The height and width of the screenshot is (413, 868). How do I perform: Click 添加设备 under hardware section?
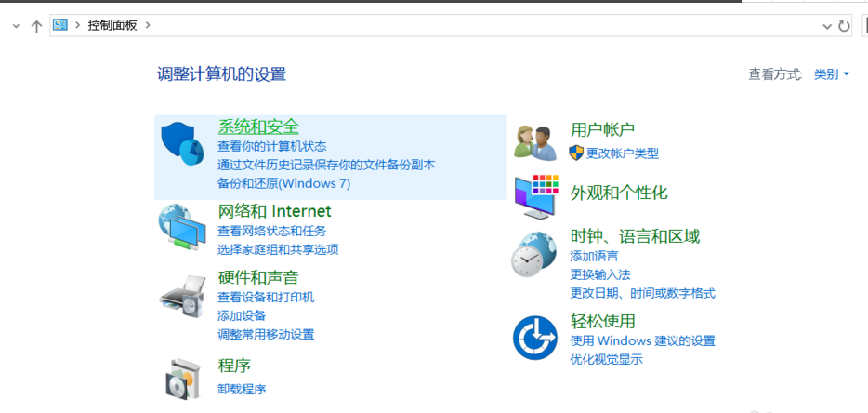[x=242, y=315]
